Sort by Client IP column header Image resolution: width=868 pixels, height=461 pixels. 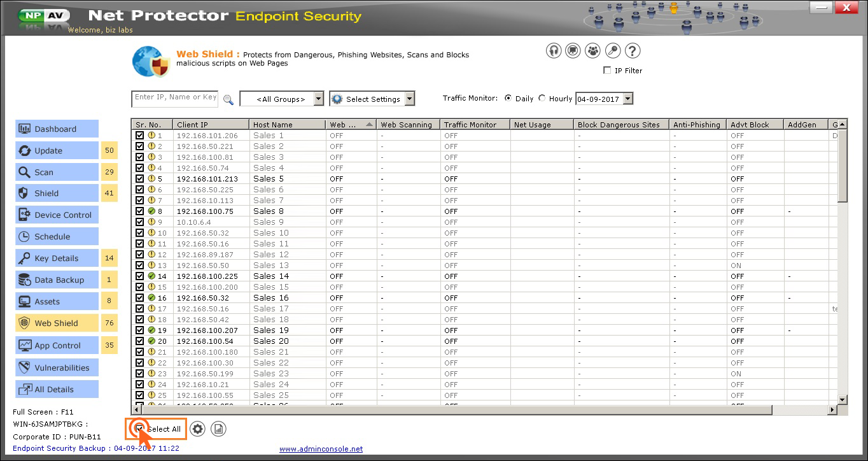pyautogui.click(x=211, y=125)
